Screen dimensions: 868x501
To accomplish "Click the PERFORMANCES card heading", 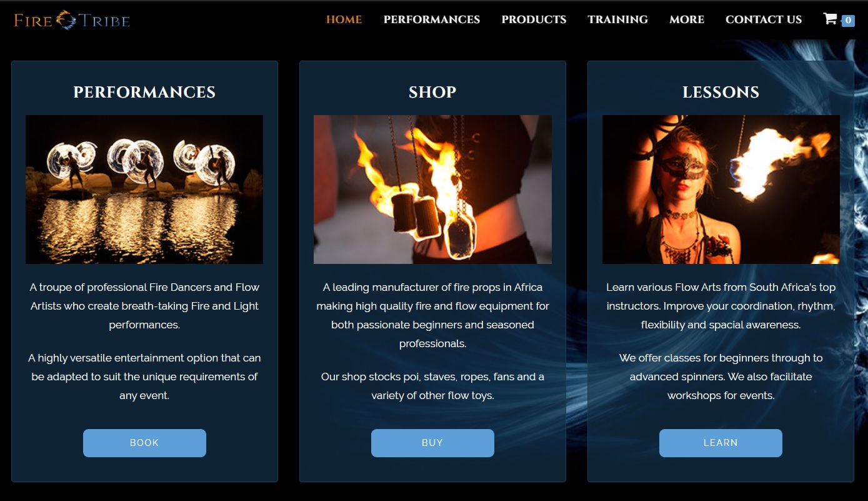I will [144, 93].
